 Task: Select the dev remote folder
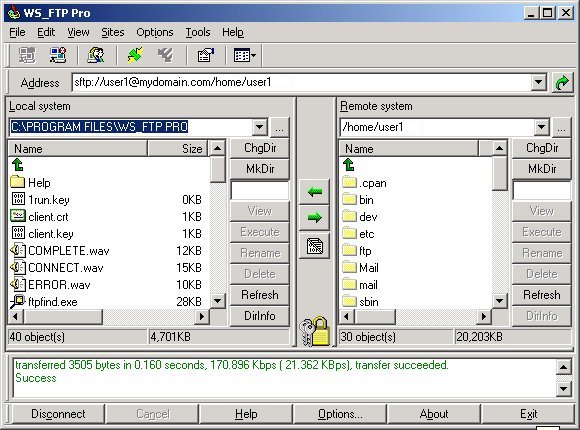[360, 217]
